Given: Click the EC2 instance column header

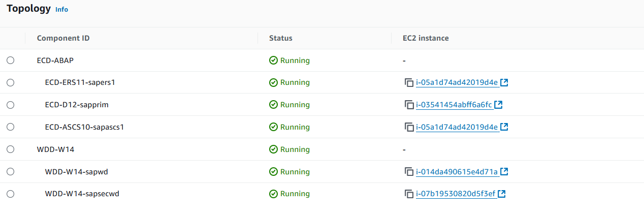Looking at the screenshot, I should pos(426,38).
